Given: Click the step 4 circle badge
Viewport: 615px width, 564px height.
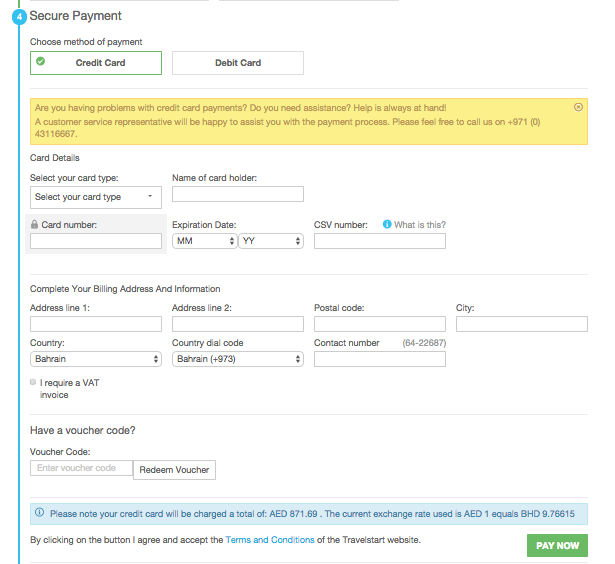Looking at the screenshot, I should click(x=19, y=17).
